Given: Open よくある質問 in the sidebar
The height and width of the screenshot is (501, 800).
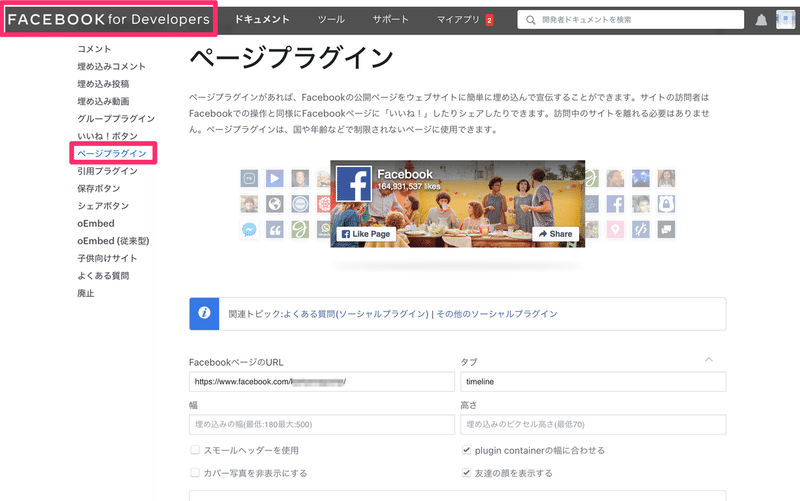Looking at the screenshot, I should (103, 275).
